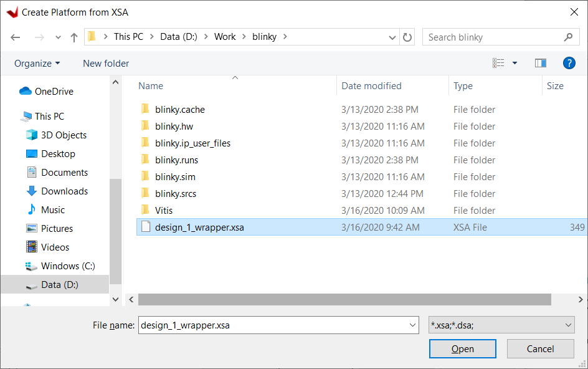This screenshot has height=369, width=588.
Task: Select the blinky.ip_user_files folder
Action: [x=192, y=143]
